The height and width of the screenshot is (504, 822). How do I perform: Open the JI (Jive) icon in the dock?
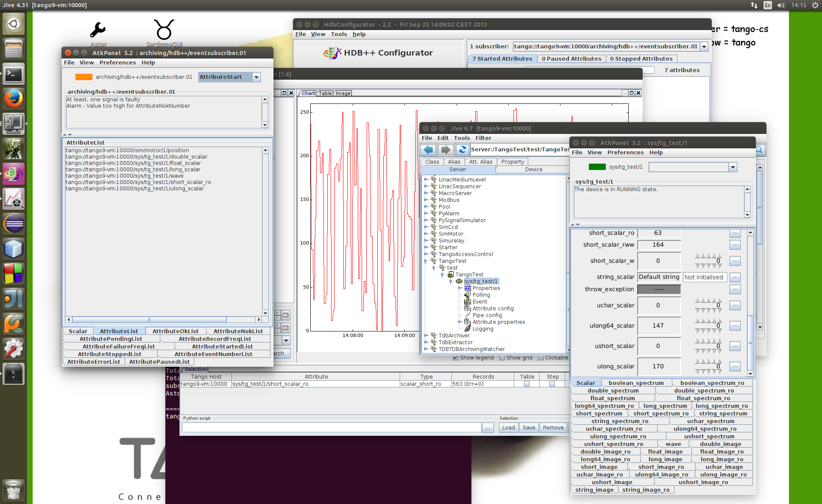pyautogui.click(x=14, y=299)
